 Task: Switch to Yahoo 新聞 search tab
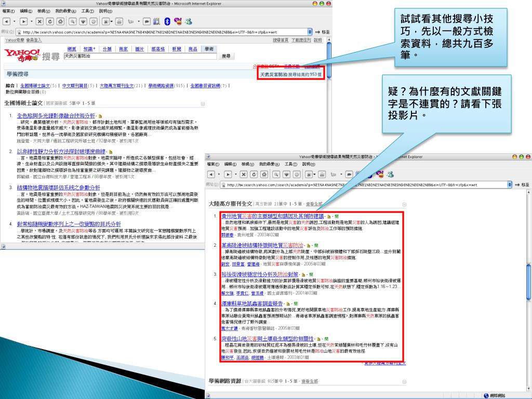(x=177, y=49)
